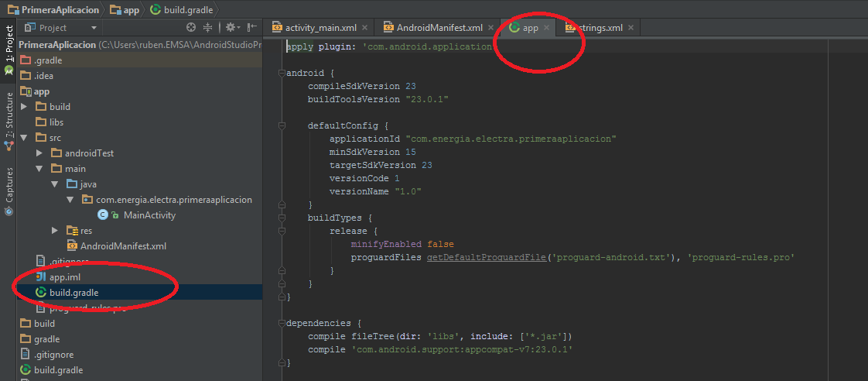Open the Project panel gear settings menu
The image size is (868, 381).
233,27
